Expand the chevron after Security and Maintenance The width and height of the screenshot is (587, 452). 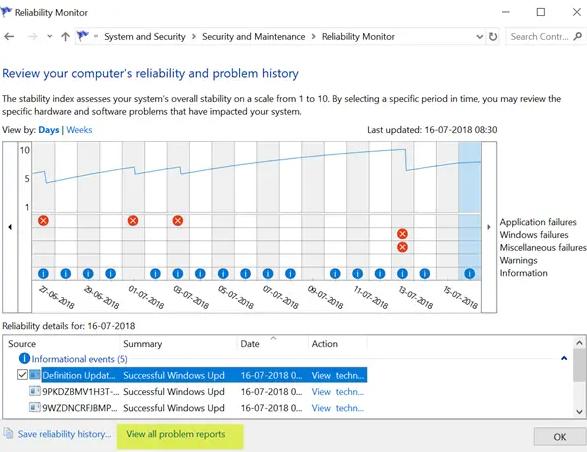click(314, 37)
